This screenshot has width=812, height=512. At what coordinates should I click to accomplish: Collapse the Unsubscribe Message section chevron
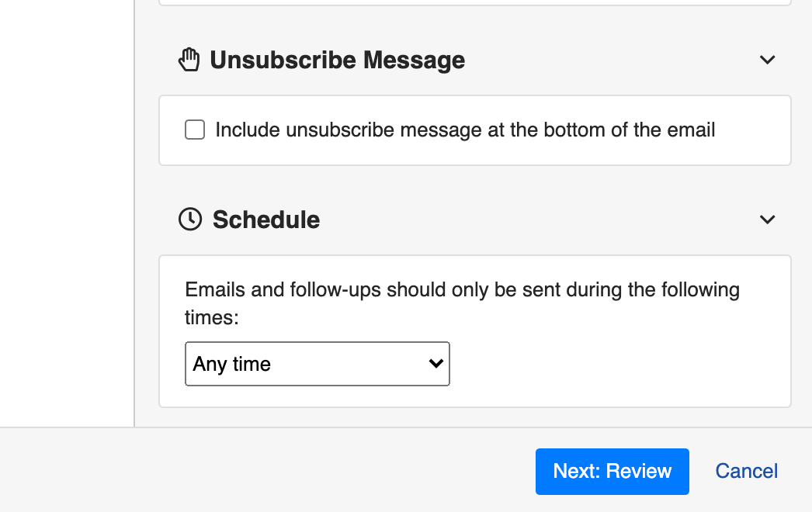[x=767, y=60]
